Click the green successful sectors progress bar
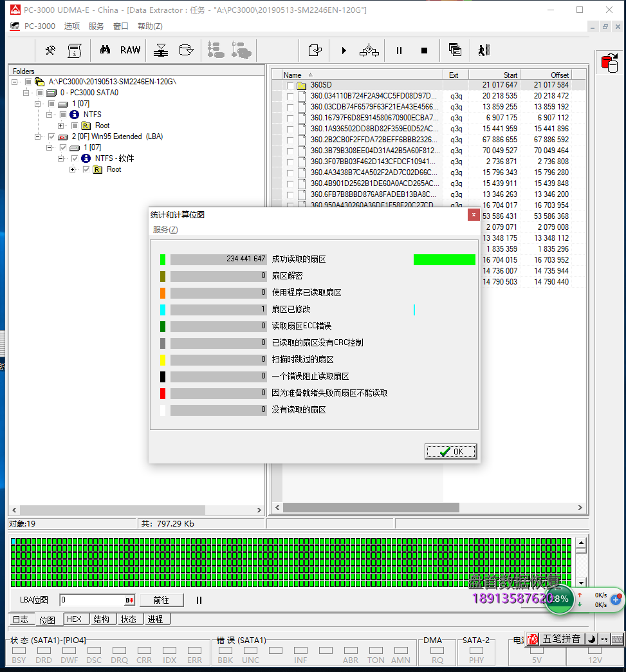 445,259
